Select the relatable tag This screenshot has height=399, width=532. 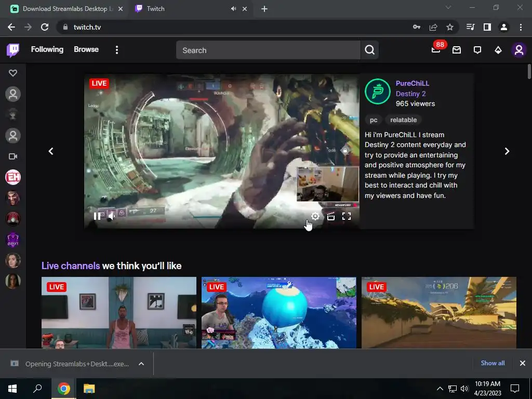(x=403, y=120)
